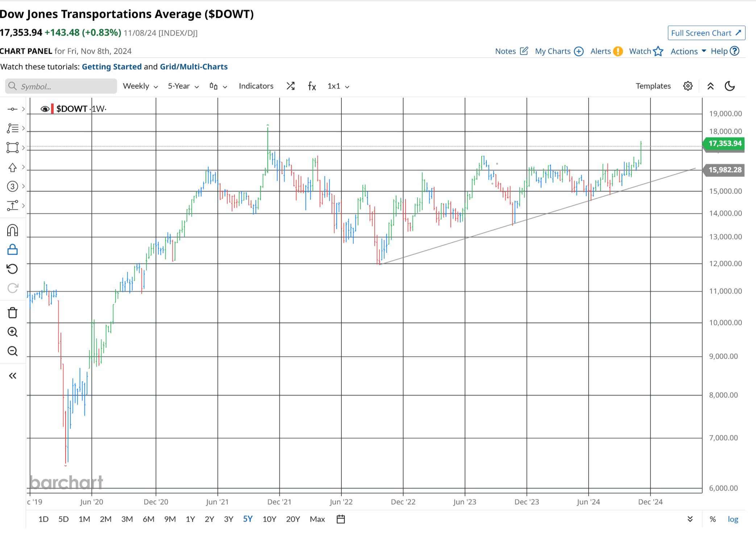
Task: Open the 5-Year period dropdown
Action: coord(183,86)
